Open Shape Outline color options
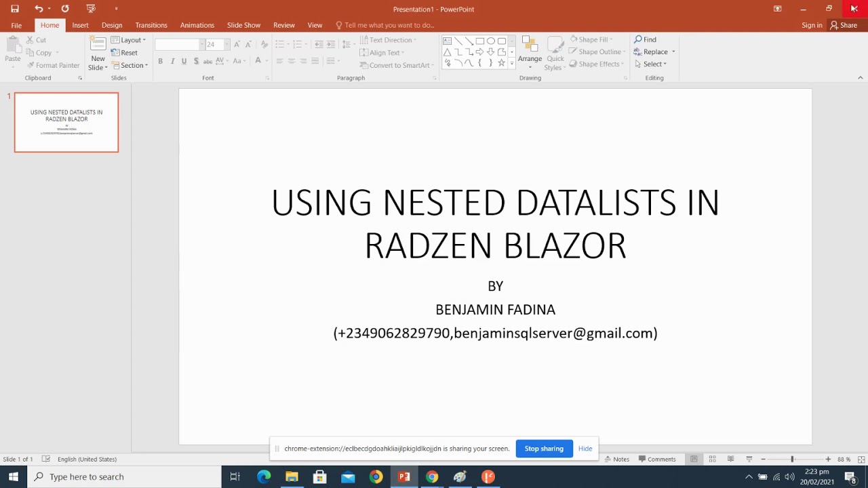 point(596,52)
